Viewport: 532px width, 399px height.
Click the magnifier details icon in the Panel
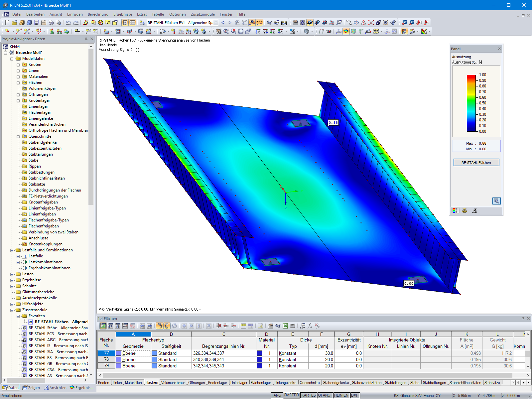tap(496, 201)
